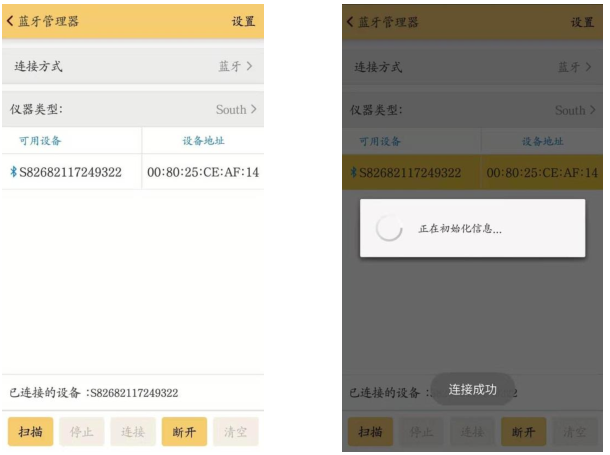The image size is (610, 455).
Task: Tap the 连接成功 toast message
Action: (x=472, y=389)
